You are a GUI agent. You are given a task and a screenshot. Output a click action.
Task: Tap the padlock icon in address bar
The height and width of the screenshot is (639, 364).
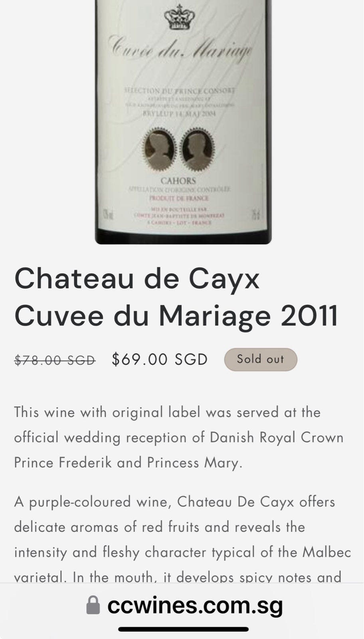tap(93, 605)
